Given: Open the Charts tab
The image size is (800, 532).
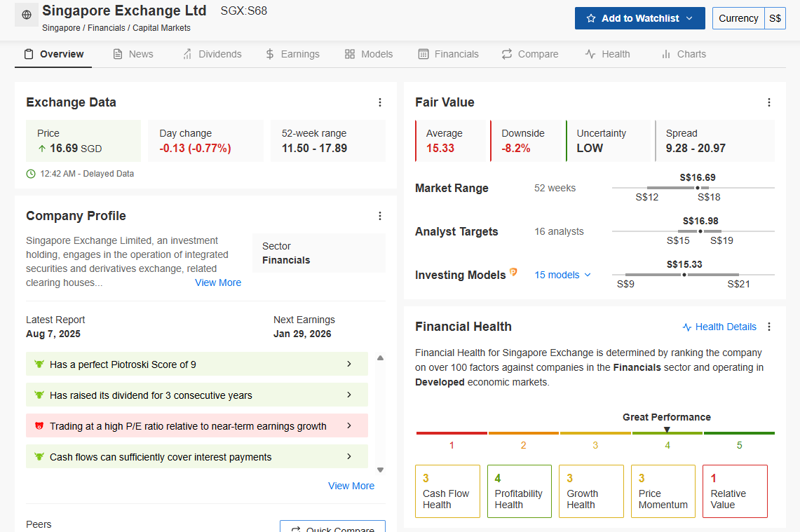Looking at the screenshot, I should pos(683,54).
